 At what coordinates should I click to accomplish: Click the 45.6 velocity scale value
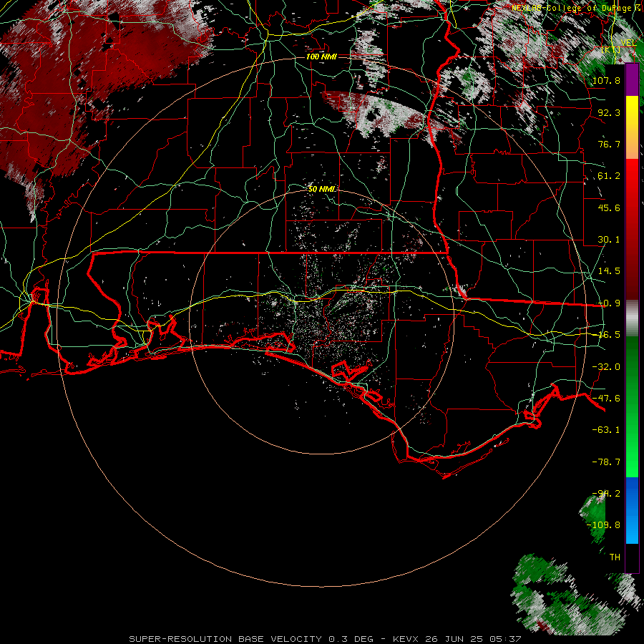point(609,208)
